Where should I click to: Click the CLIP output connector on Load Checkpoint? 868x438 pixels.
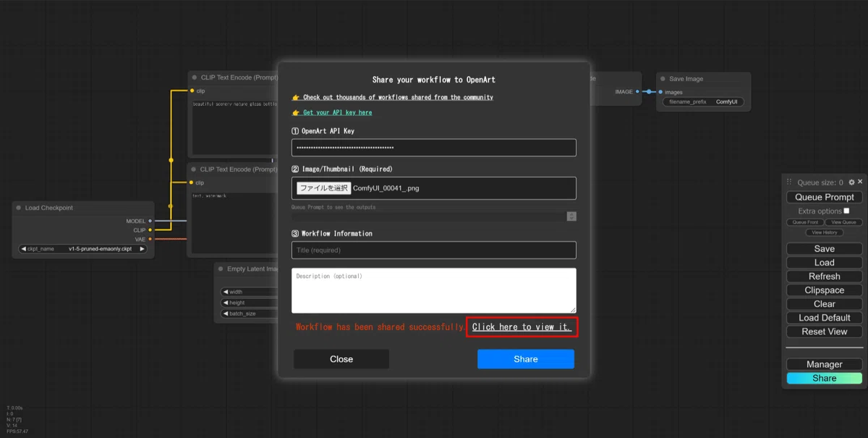(x=150, y=230)
